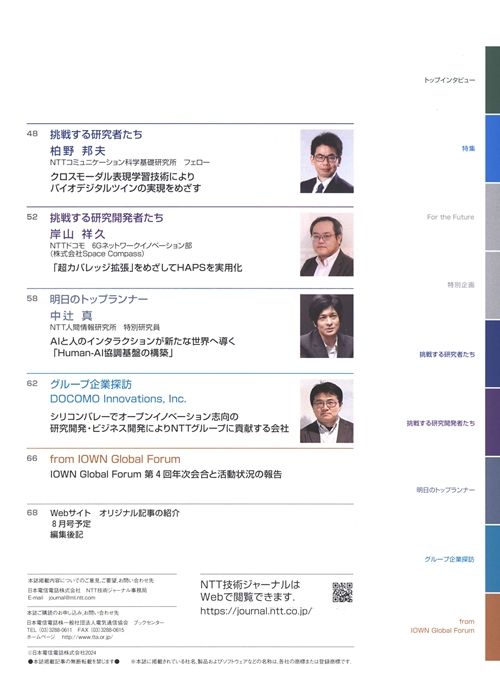Click the DOCOMO Innovations article photo
Viewport: 500px width, 688px height.
pyautogui.click(x=327, y=411)
